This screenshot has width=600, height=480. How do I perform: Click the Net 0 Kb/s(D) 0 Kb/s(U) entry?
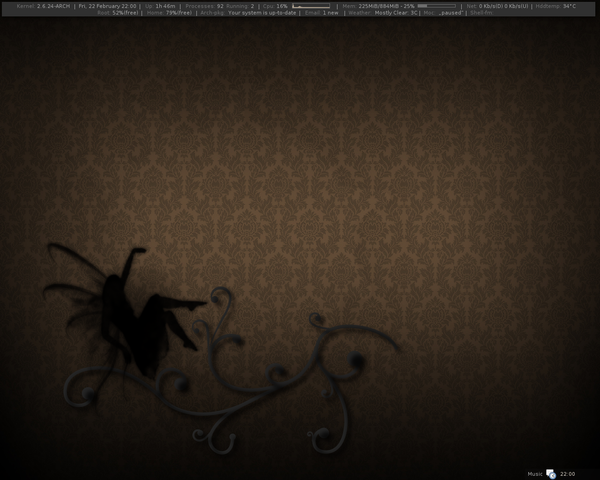(x=497, y=6)
